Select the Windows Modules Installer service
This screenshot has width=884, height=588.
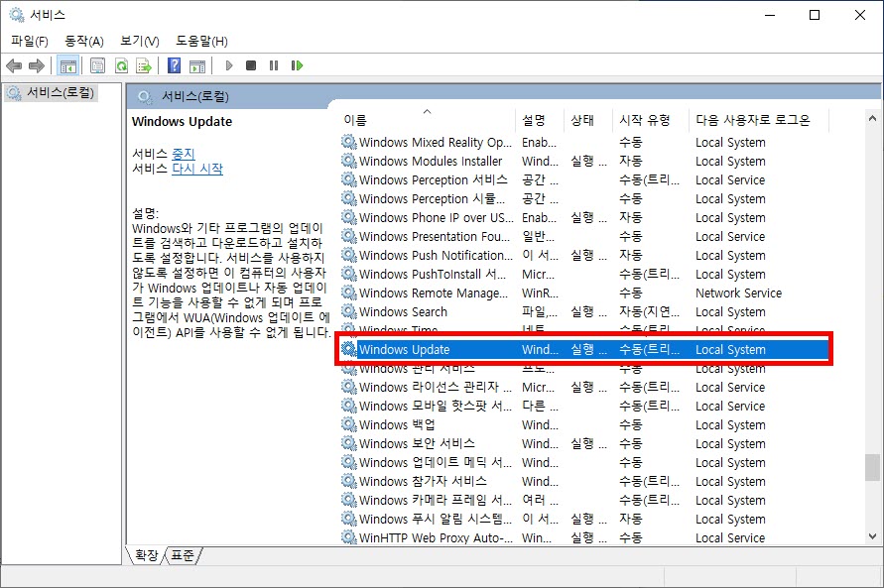coord(584,161)
